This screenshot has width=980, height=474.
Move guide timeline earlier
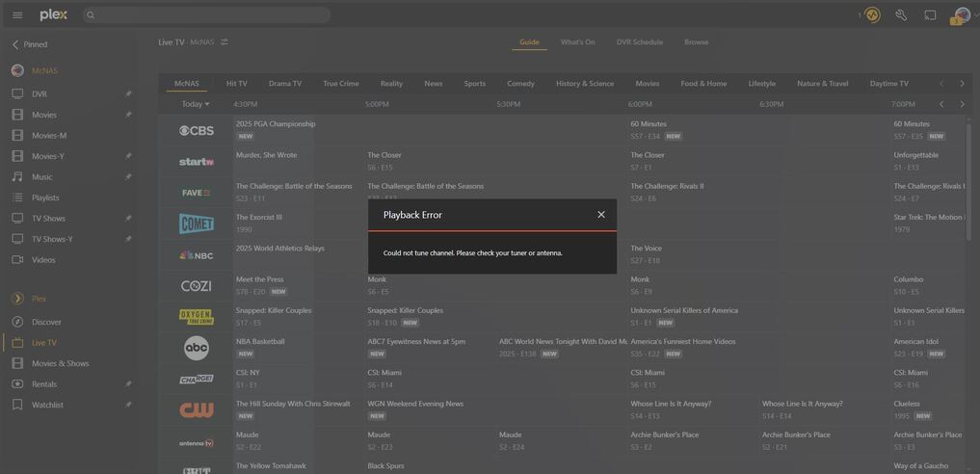941,104
